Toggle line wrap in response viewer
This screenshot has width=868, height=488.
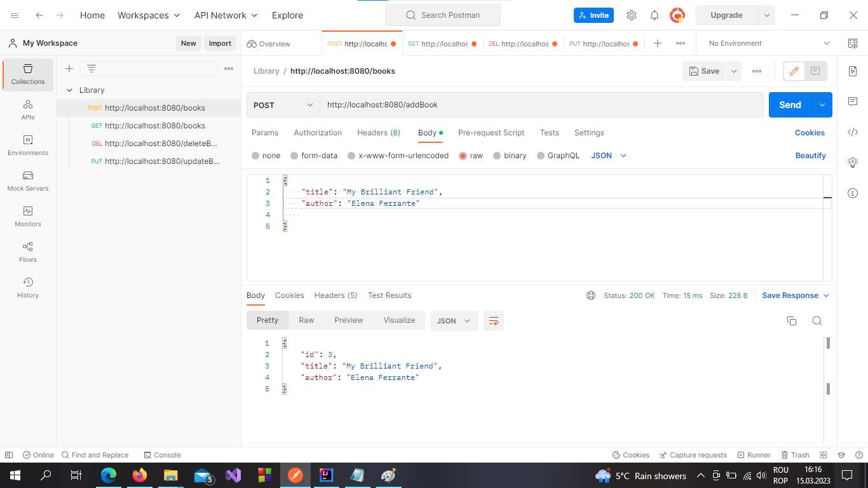pos(493,321)
